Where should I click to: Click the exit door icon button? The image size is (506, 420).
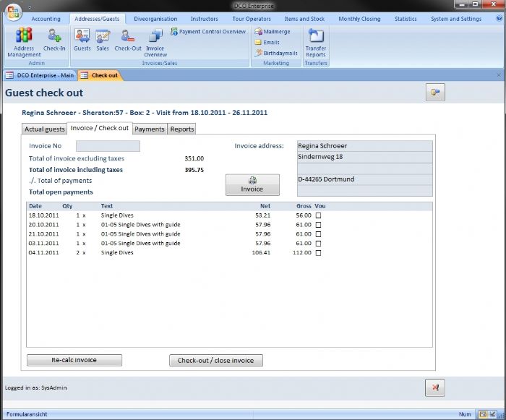click(x=434, y=92)
